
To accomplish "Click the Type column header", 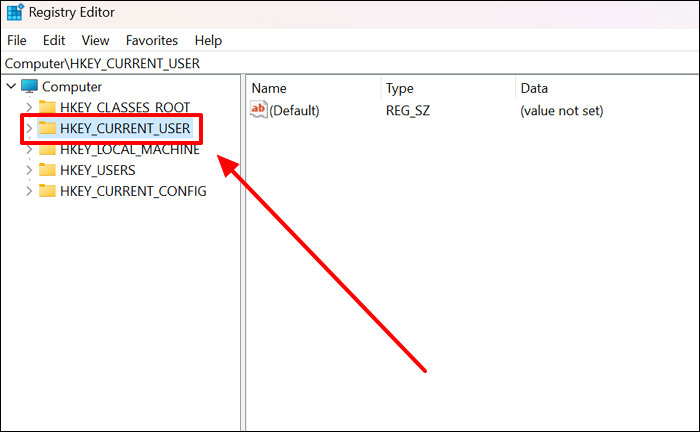I will 400,88.
